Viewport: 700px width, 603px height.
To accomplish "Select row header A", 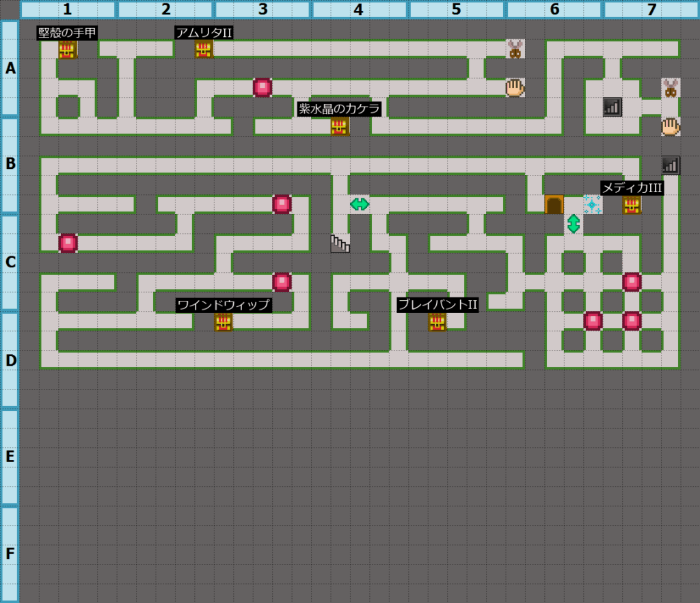I will pos(10,68).
